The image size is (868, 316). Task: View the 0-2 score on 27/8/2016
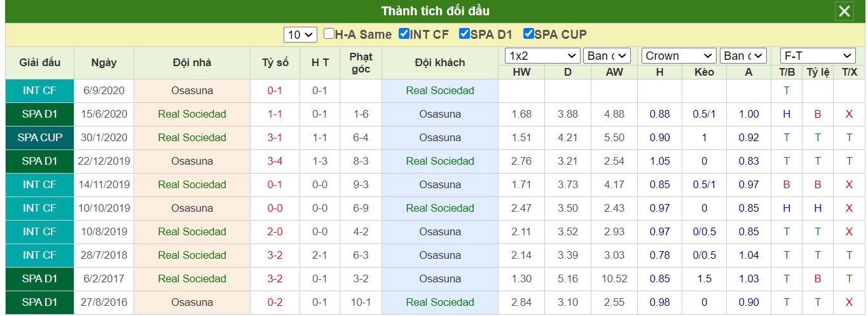click(x=275, y=303)
